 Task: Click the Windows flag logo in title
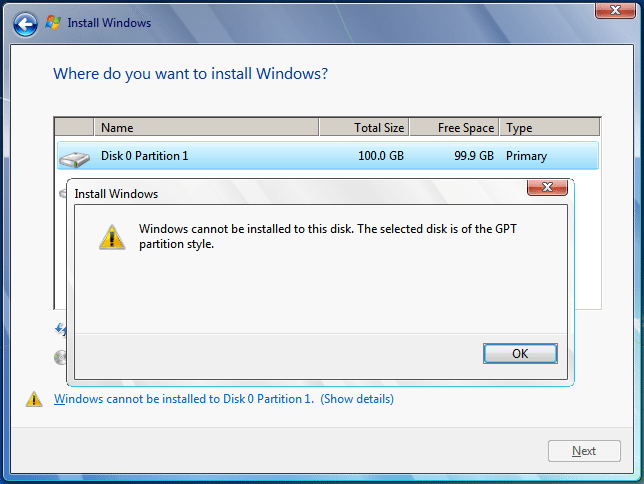pyautogui.click(x=53, y=22)
